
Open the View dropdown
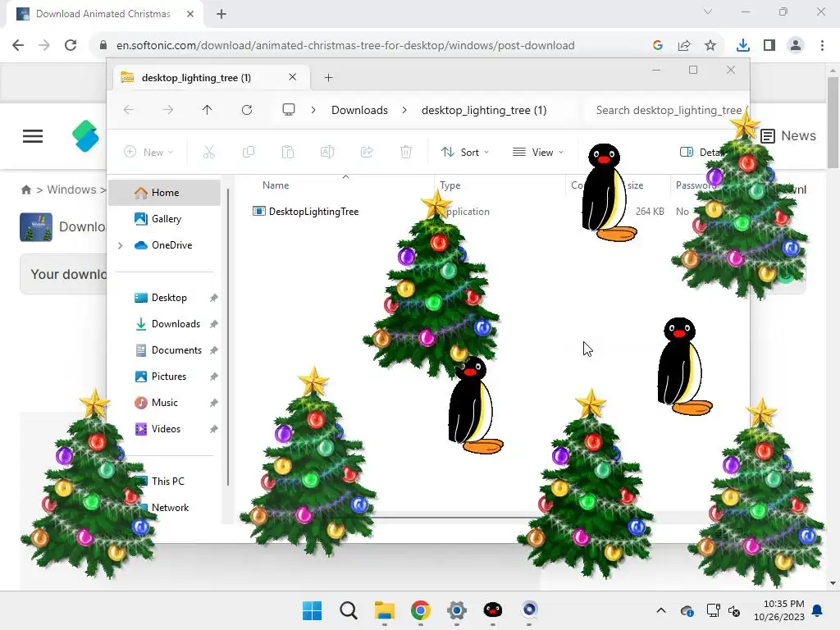538,152
